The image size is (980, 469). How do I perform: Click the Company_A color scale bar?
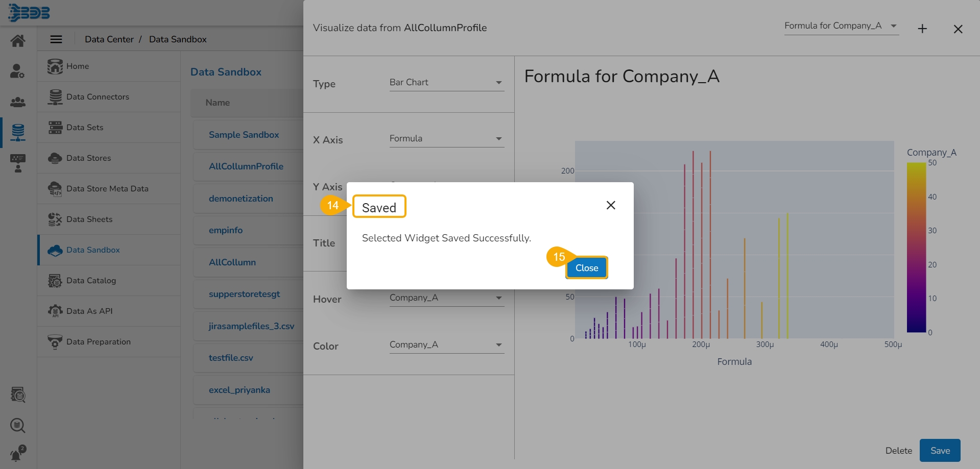[x=916, y=248]
